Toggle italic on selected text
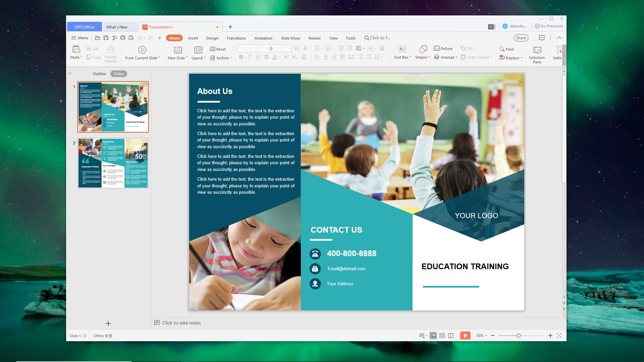The height and width of the screenshot is (362, 644). (x=249, y=57)
